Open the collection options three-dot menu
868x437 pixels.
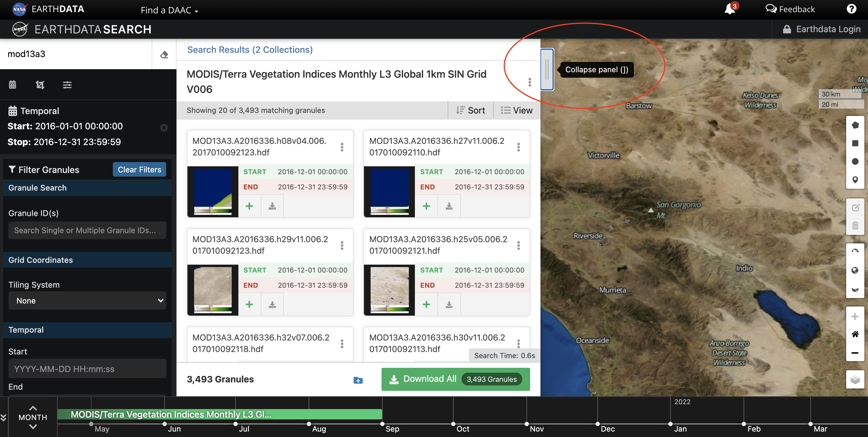click(x=530, y=82)
